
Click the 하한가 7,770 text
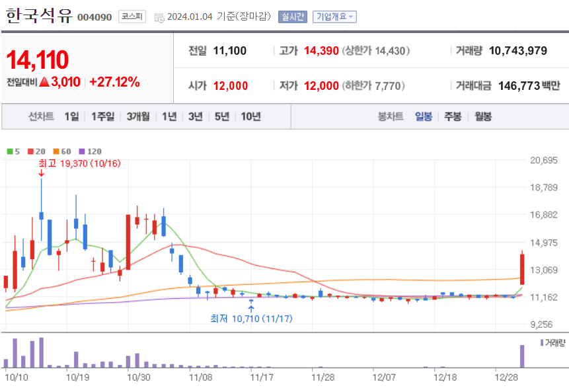373,86
